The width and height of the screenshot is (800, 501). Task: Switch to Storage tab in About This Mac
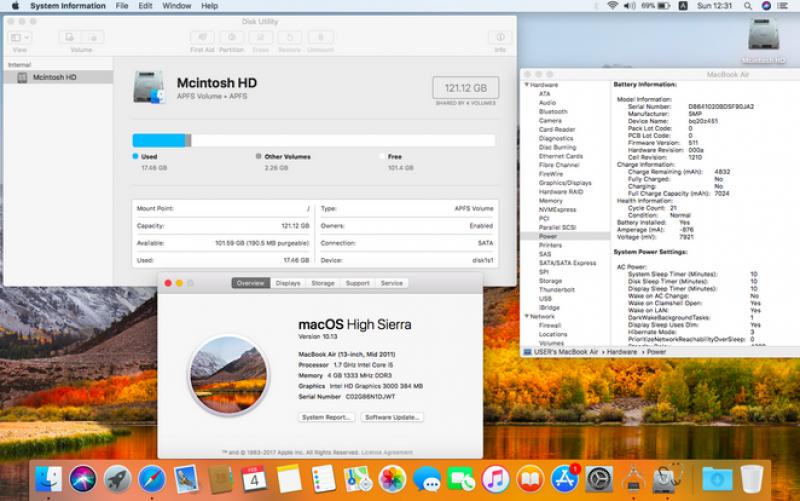coord(323,283)
